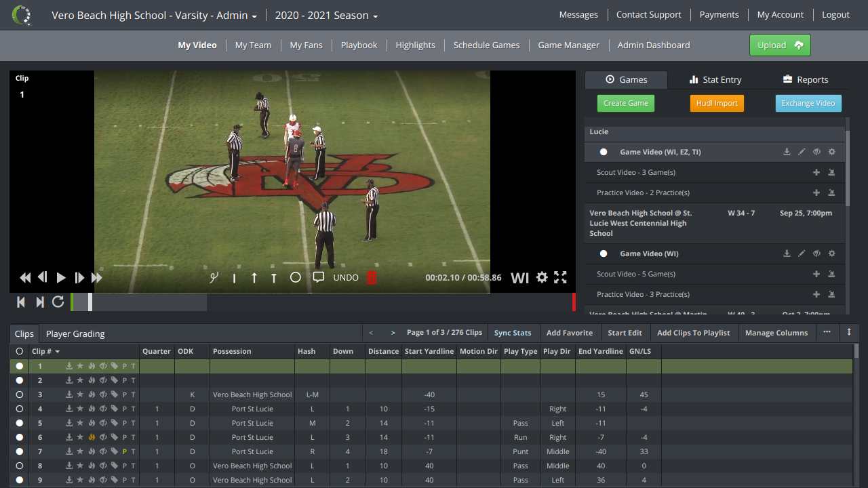This screenshot has width=868, height=488.
Task: Open settings for Game Video (WI, EZ, TI)
Action: click(832, 152)
